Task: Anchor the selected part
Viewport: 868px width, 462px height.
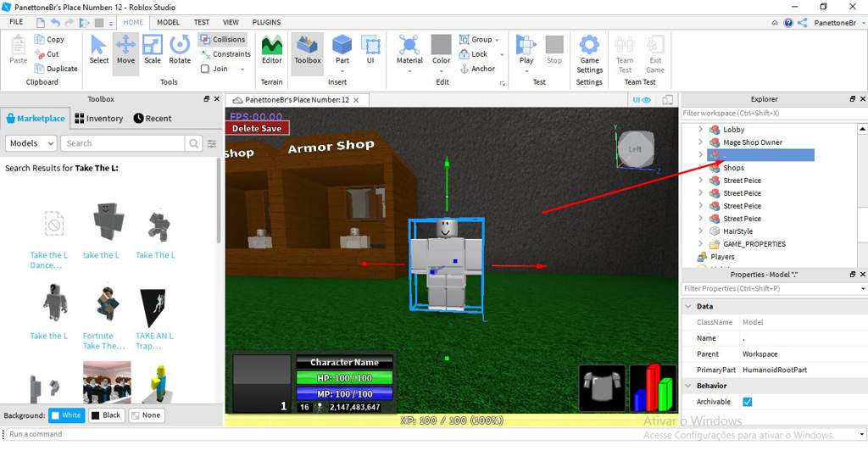Action: click(477, 69)
